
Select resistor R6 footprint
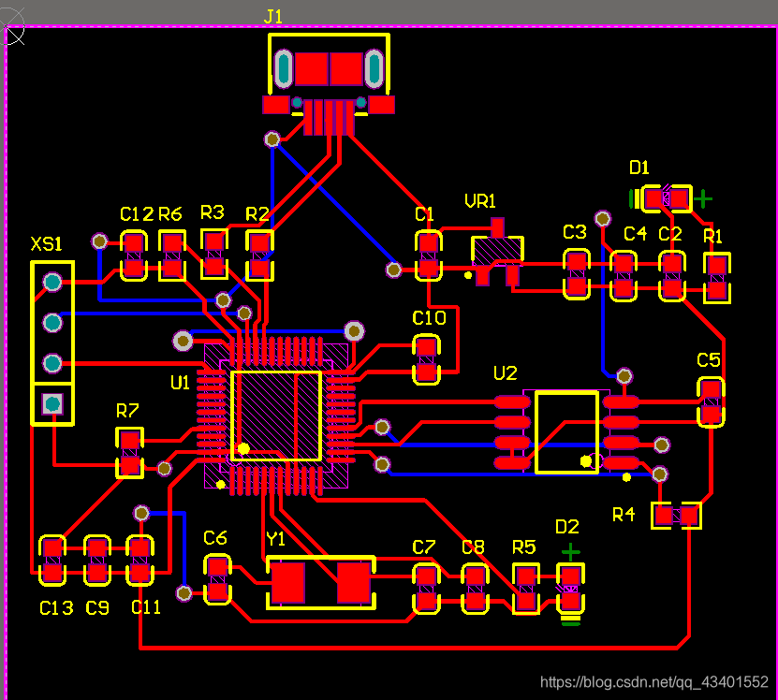pyautogui.click(x=172, y=255)
